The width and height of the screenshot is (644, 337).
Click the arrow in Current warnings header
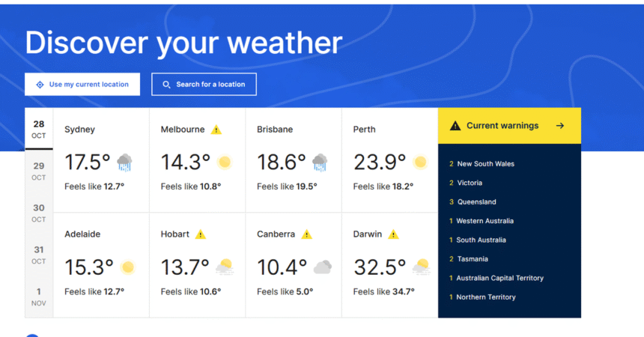tap(560, 126)
